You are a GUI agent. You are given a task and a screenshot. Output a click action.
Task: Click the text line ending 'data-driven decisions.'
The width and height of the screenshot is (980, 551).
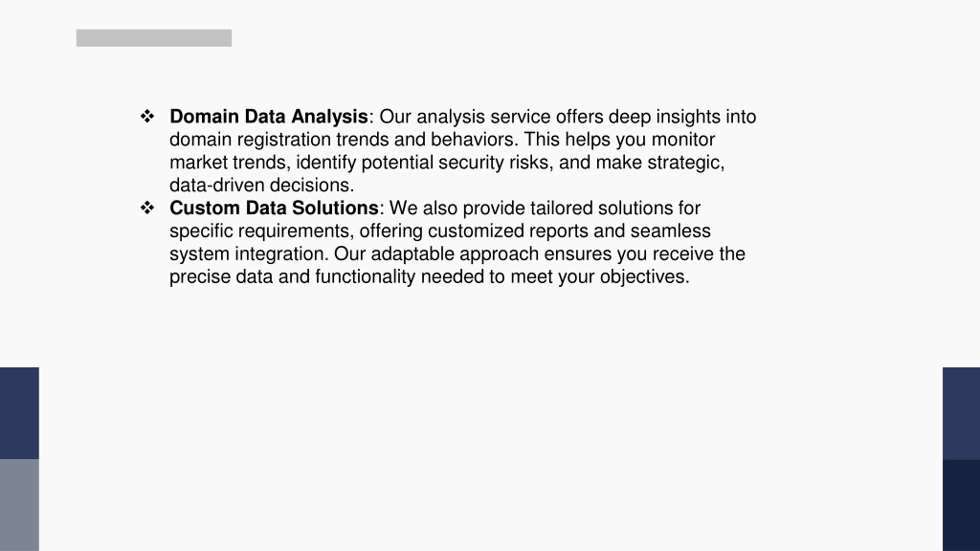[x=262, y=185]
